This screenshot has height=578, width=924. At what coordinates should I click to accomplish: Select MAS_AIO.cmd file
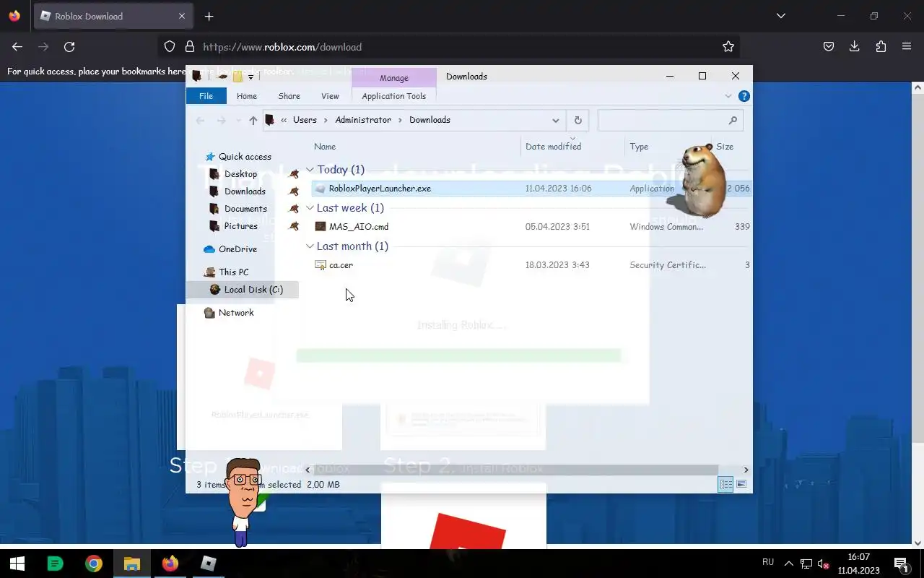pyautogui.click(x=359, y=227)
